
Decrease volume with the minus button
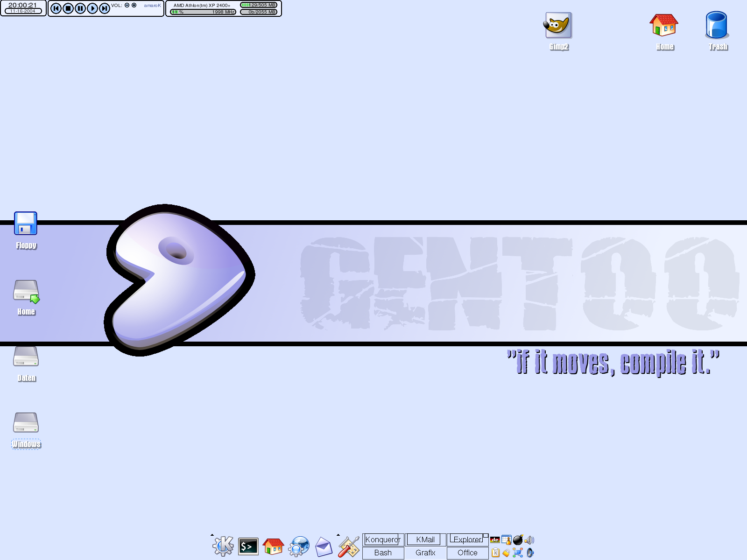coord(127,6)
